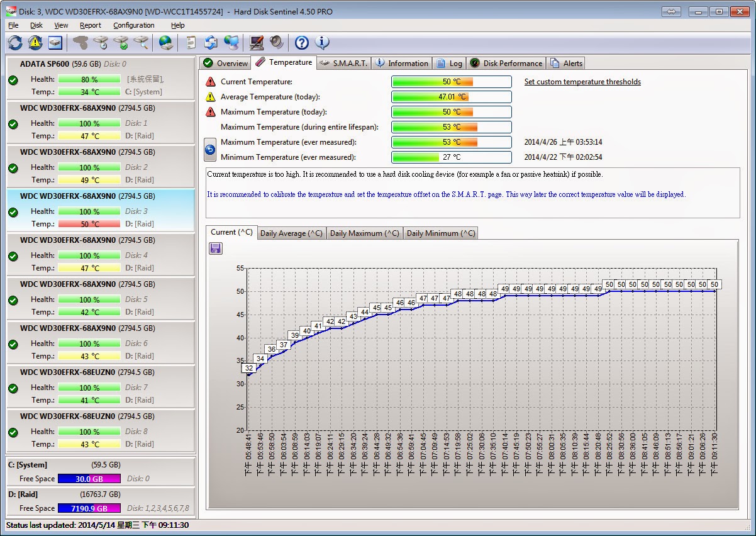Switch to the Overview tab
Screen dimensions: 756x536
coord(225,63)
